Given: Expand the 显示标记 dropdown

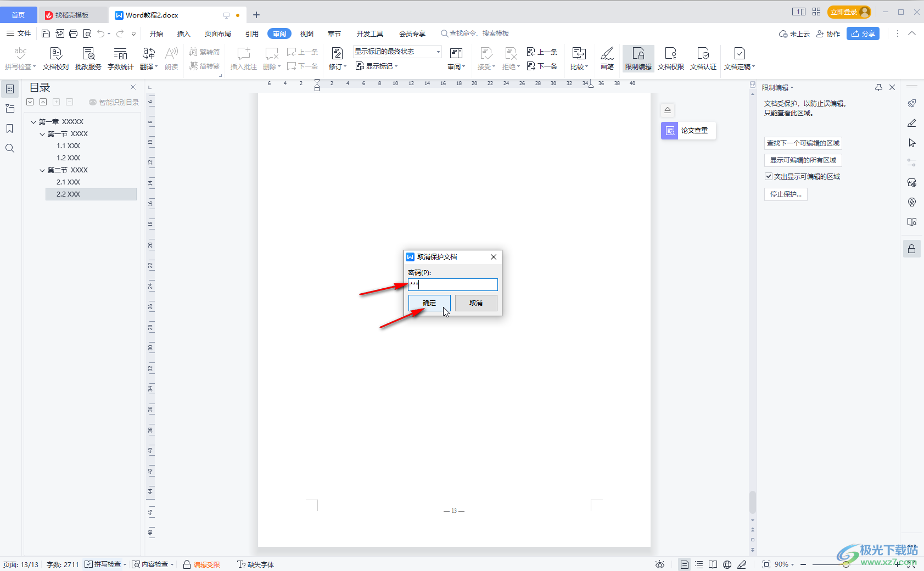Looking at the screenshot, I should click(377, 66).
